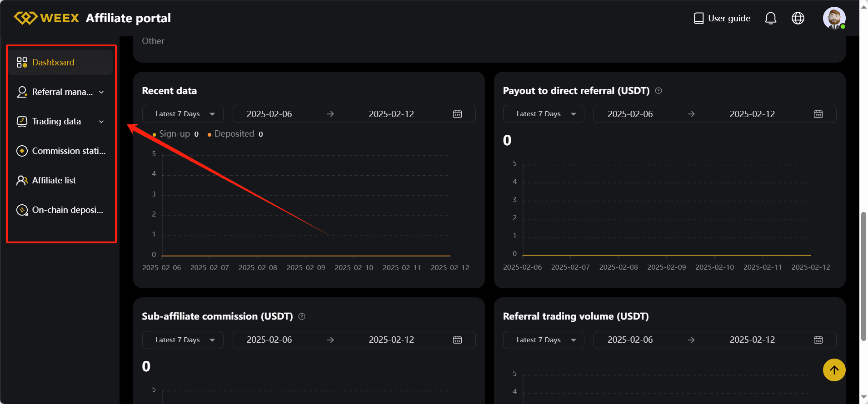Open calendar icon in Referral trading volume
This screenshot has width=868, height=404.
[x=818, y=340]
